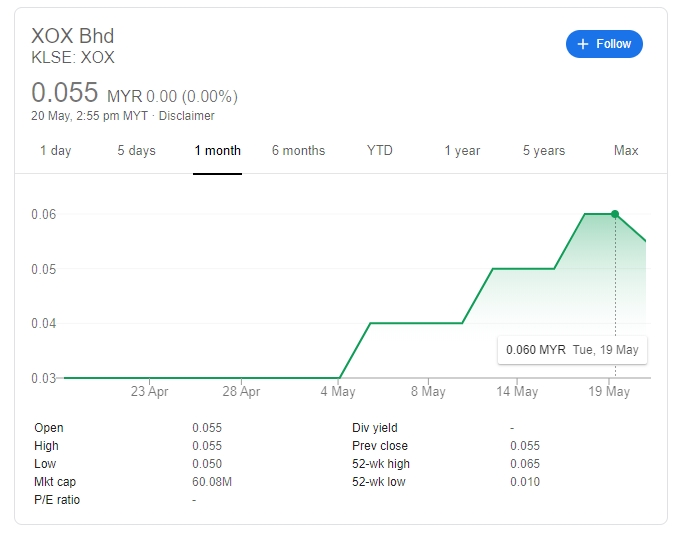
Task: Open the Disclaimer link
Action: click(187, 116)
